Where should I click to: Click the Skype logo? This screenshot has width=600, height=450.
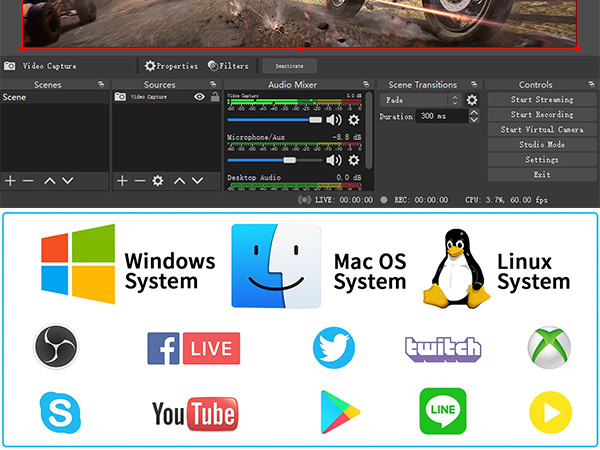point(60,412)
